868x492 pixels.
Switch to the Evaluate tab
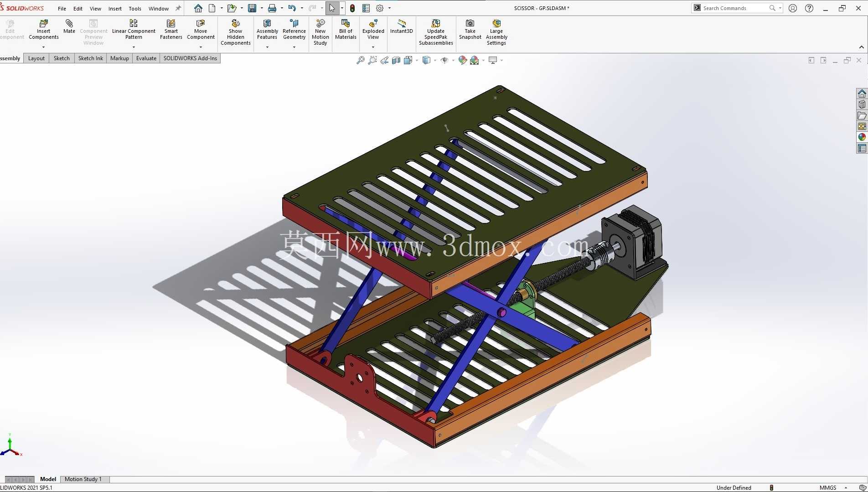click(146, 58)
